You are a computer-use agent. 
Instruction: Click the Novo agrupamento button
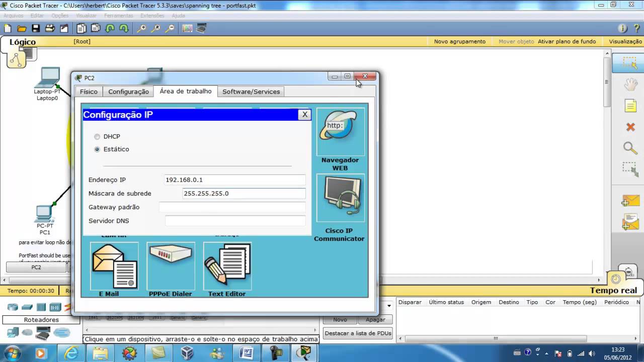(460, 42)
